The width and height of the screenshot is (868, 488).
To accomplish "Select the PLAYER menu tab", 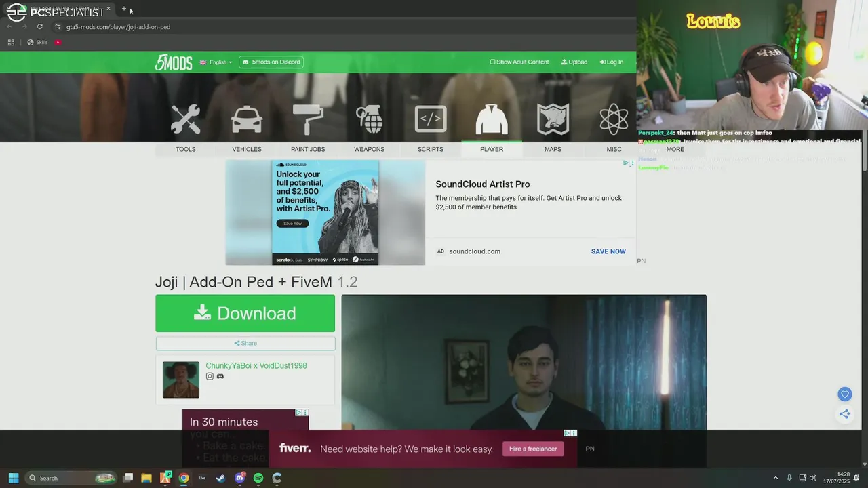I will 492,149.
